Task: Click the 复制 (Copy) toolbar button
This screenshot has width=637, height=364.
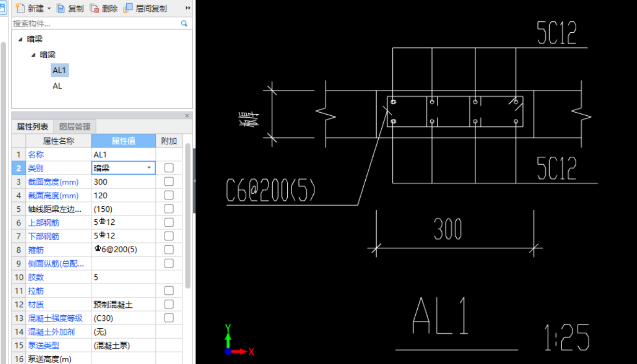Action: coord(70,8)
